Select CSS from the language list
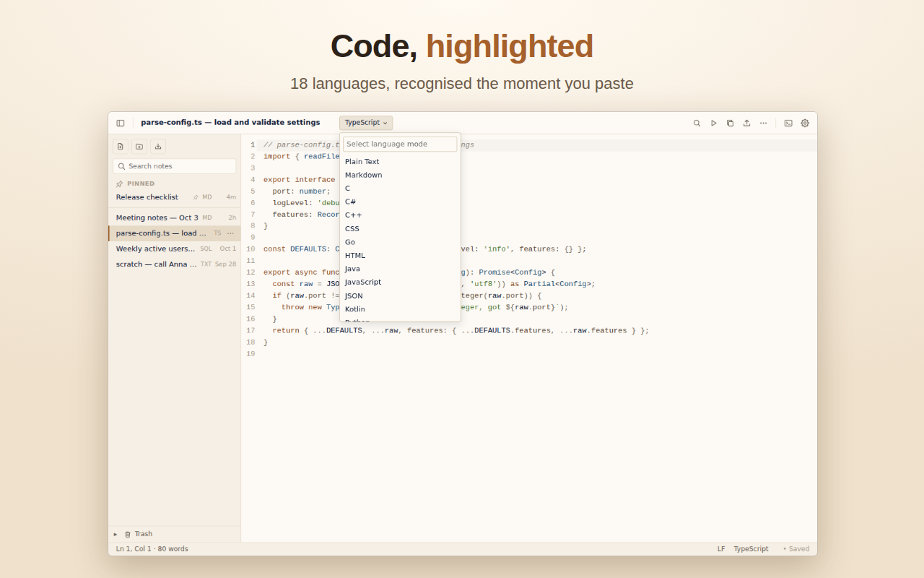924x578 pixels. 400,229
